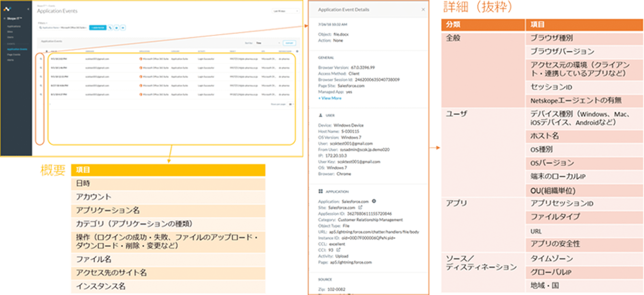Open details magnifier for the 8/1/18 event
Screen dimensions: 644x295
tap(41, 94)
